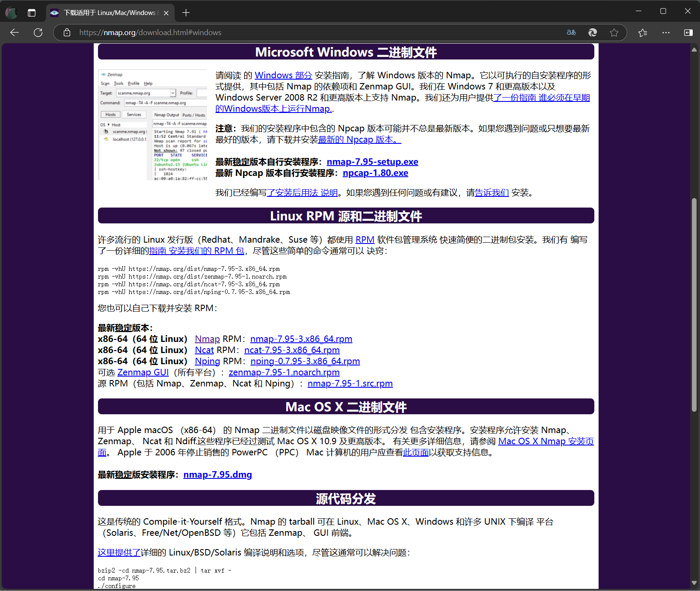Download nmap-7.95-1.src.rpm source

(x=350, y=383)
